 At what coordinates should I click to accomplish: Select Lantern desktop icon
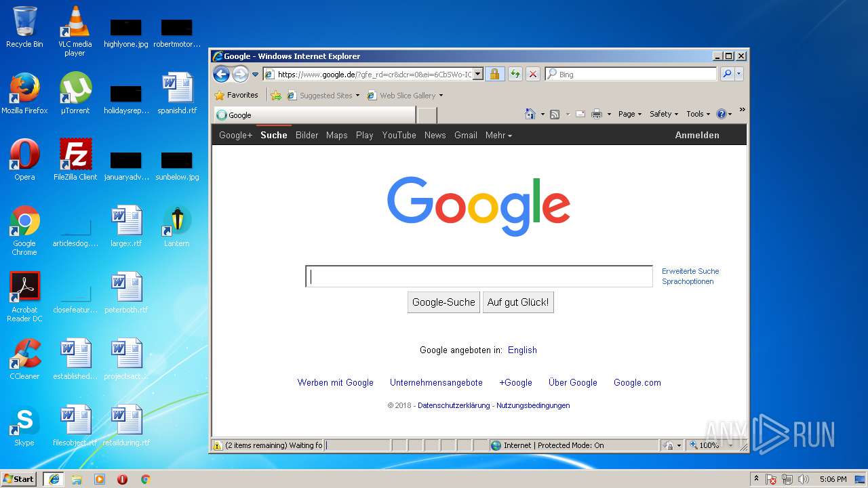176,226
